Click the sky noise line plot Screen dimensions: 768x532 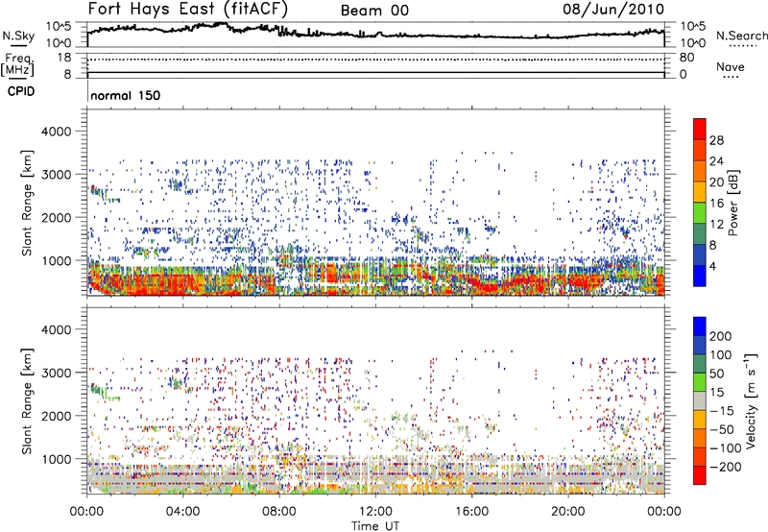(375, 34)
